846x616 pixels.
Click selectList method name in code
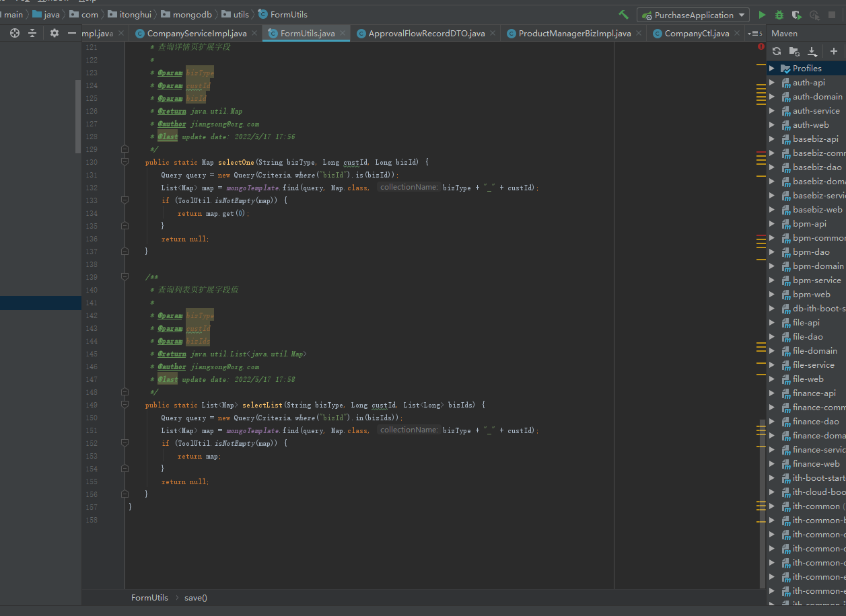262,405
